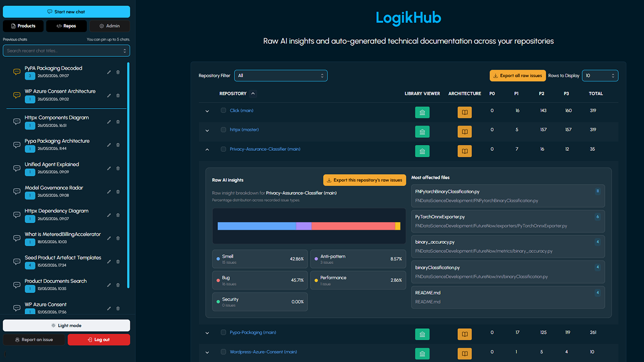This screenshot has width=644, height=362.
Task: Trash the Pypa Packaging Architecture chat
Action: tap(118, 145)
